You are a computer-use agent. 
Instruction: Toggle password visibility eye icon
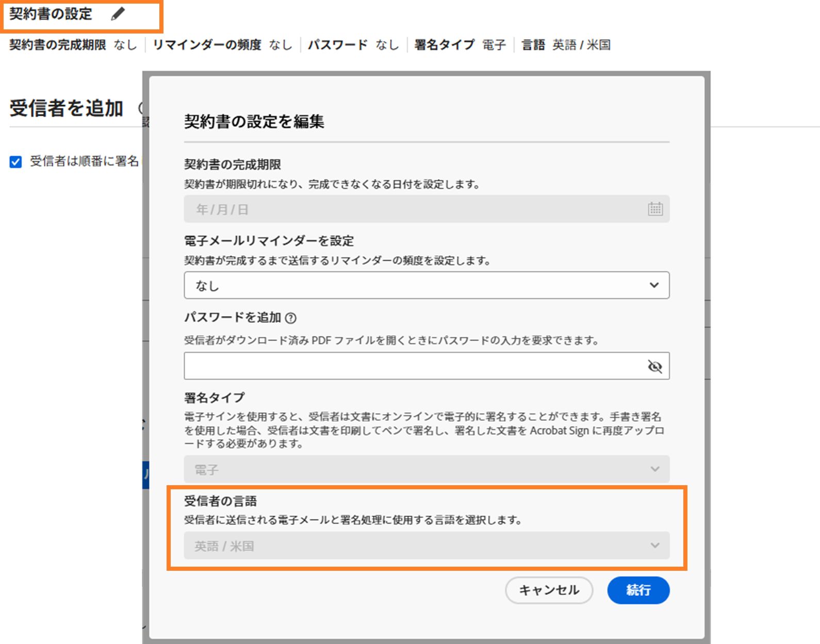[655, 366]
